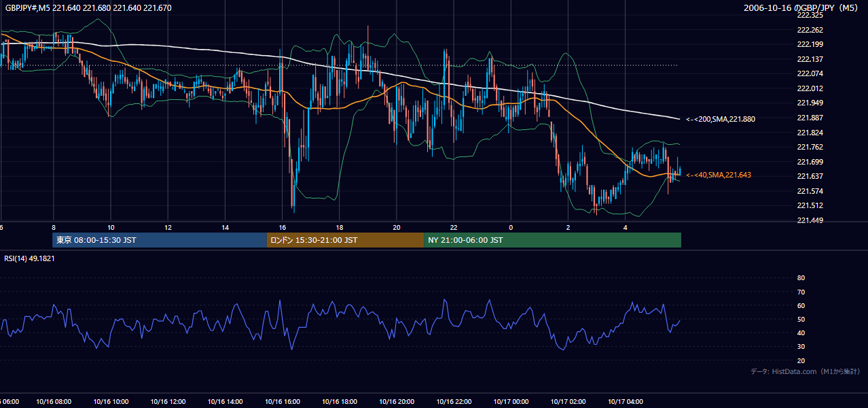Click the RSI 30 level label

(801, 347)
